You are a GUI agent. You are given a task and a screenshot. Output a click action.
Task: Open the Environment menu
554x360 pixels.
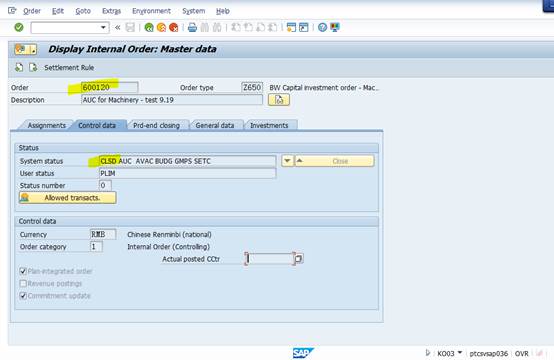click(x=151, y=11)
